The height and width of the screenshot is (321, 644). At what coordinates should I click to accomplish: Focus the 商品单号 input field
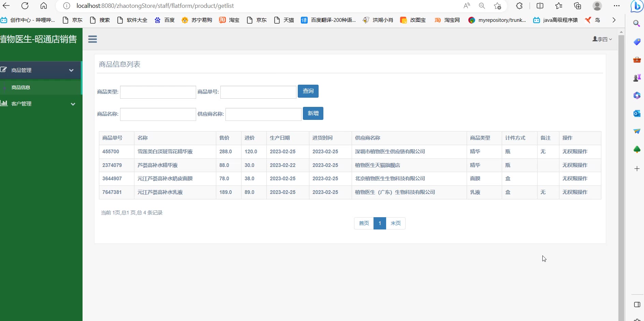258,92
